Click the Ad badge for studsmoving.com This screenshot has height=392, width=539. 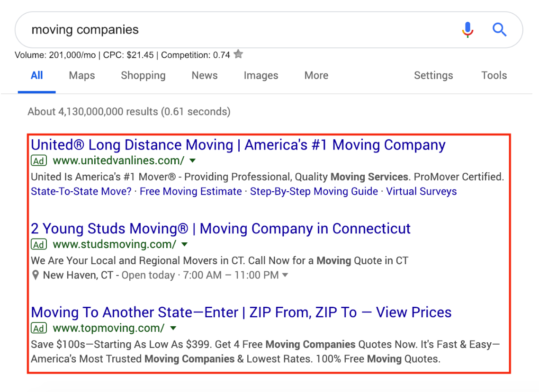(x=39, y=245)
